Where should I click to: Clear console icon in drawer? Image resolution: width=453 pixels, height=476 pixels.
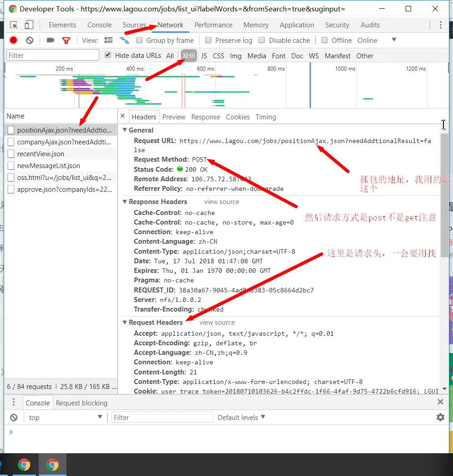pyautogui.click(x=14, y=417)
